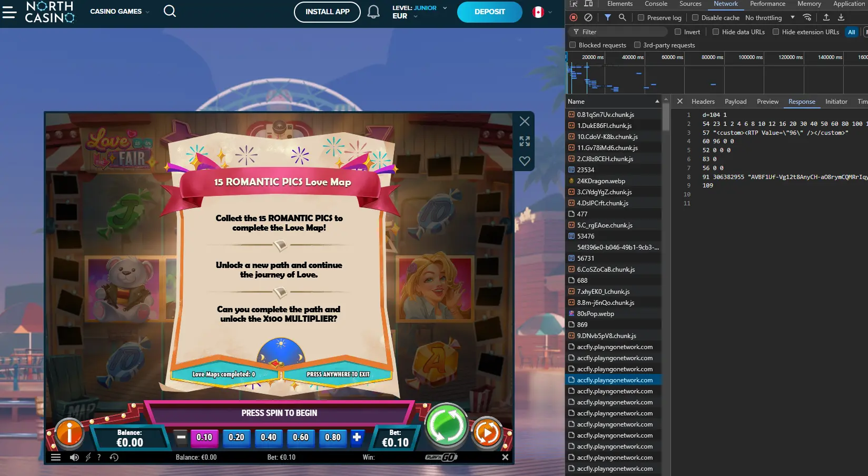Open the network search magnifier

click(x=622, y=17)
